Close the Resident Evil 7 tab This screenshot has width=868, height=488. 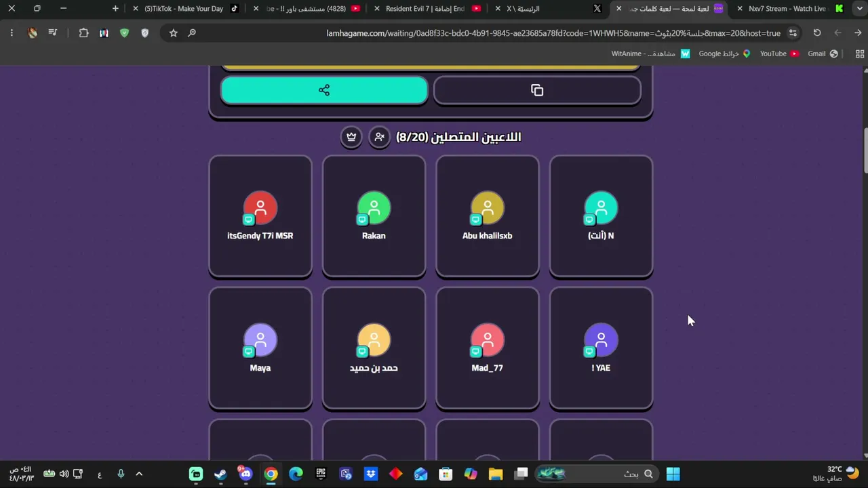click(x=377, y=9)
